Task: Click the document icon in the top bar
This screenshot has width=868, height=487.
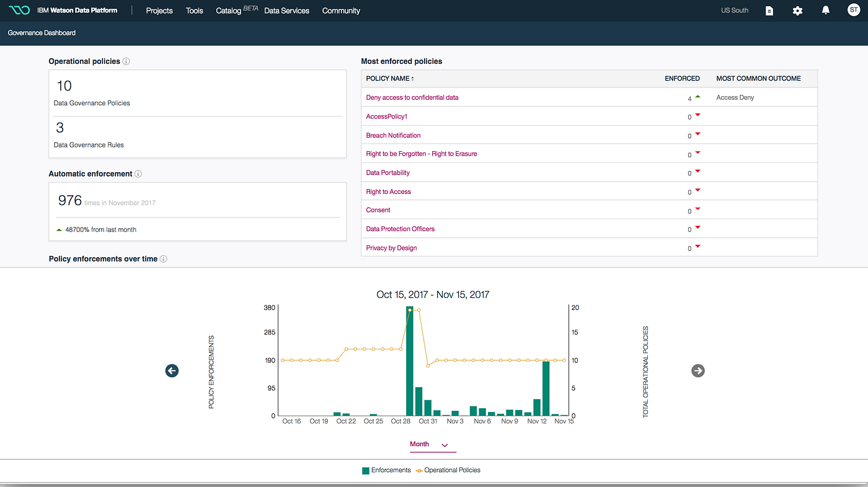Action: pos(769,11)
